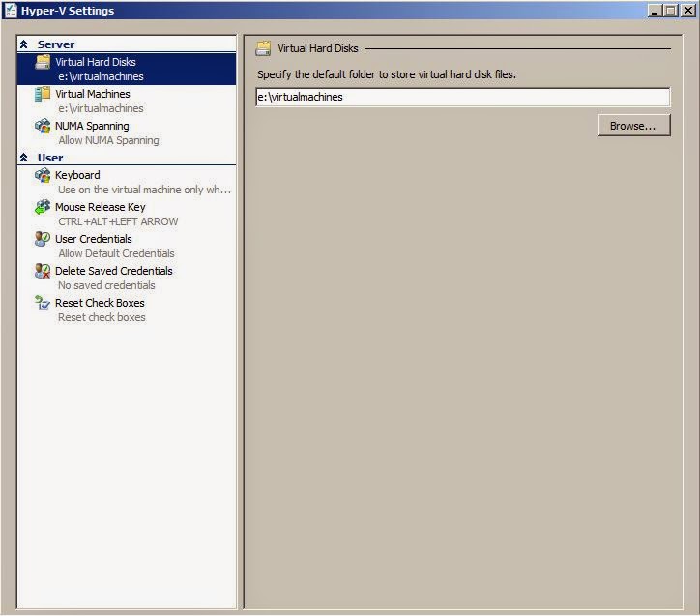The height and width of the screenshot is (616, 700).
Task: Collapse the Server section
Action: pyautogui.click(x=24, y=44)
